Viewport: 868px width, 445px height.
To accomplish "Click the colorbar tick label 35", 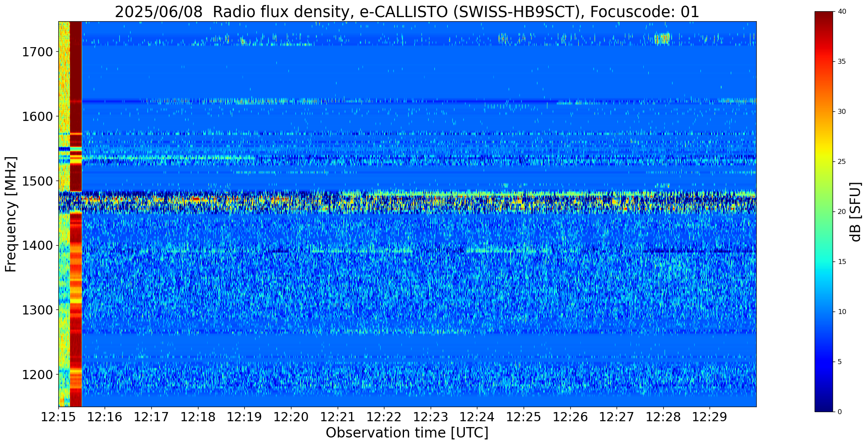I will (842, 62).
